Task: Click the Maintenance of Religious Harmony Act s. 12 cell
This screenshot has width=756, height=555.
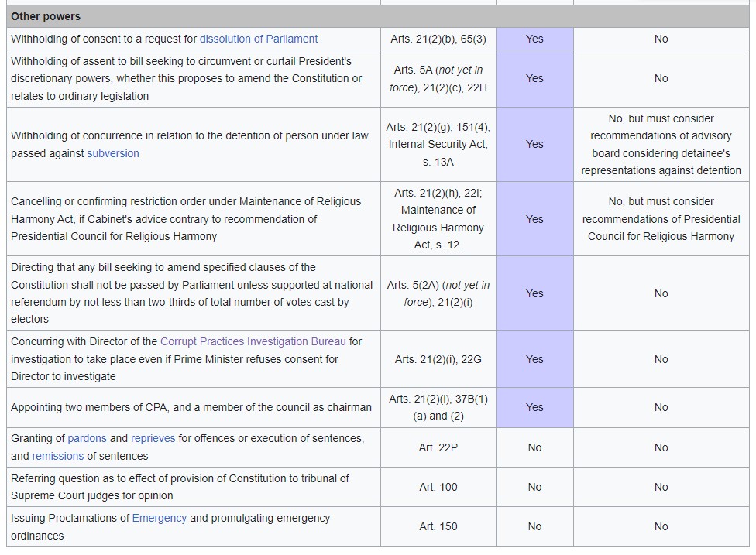Action: [x=438, y=219]
